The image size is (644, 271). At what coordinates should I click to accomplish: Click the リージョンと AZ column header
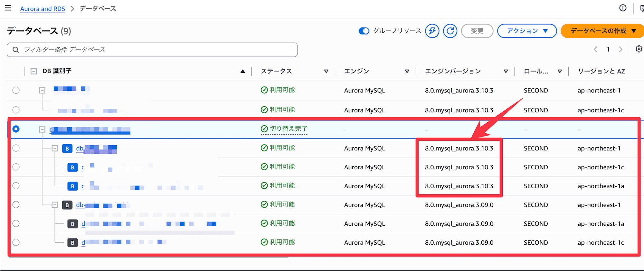[x=601, y=71]
